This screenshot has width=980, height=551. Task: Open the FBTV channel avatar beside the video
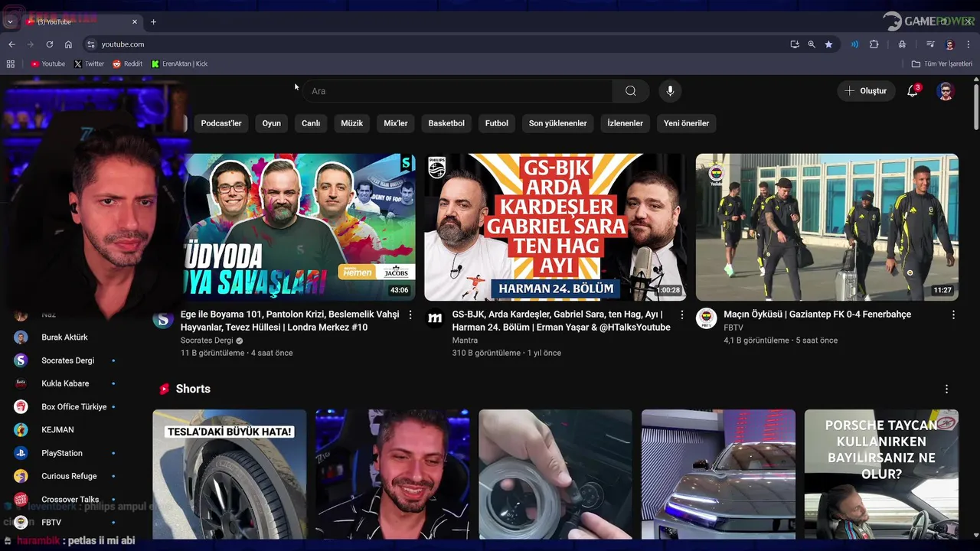click(x=706, y=318)
